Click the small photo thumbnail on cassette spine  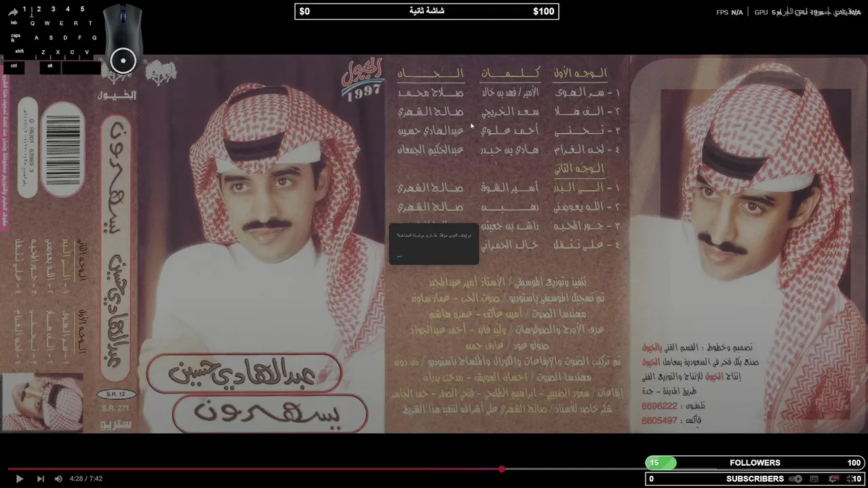tap(42, 403)
